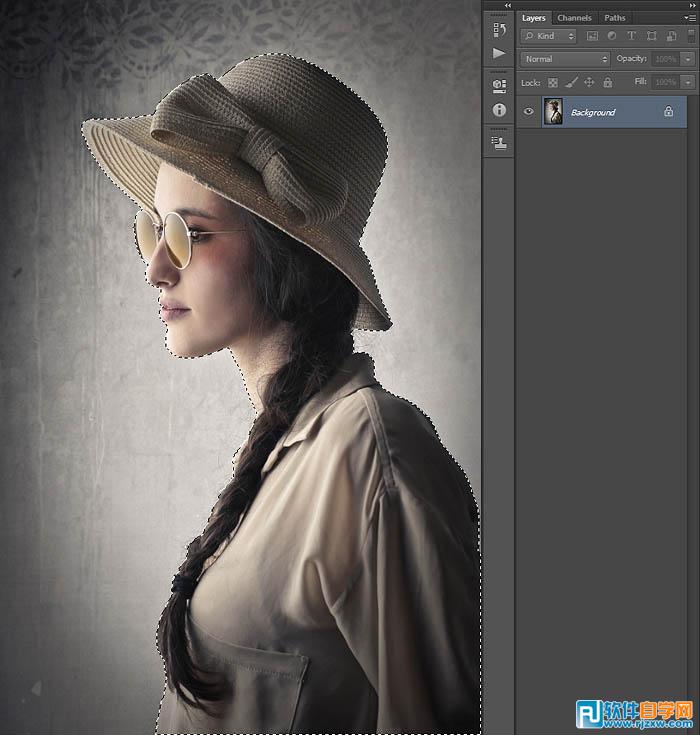Hide the Background layer with eye icon
Image resolution: width=700 pixels, height=735 pixels.
529,112
